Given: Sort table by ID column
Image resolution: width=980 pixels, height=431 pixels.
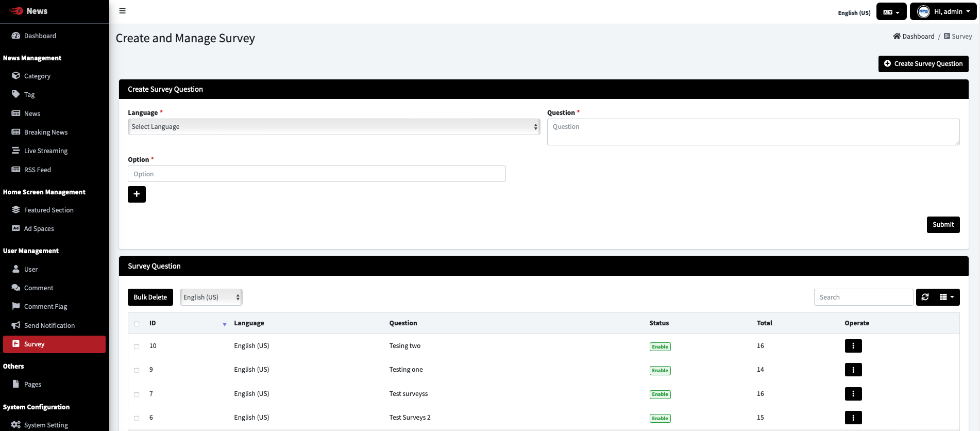Looking at the screenshot, I should click(x=188, y=323).
